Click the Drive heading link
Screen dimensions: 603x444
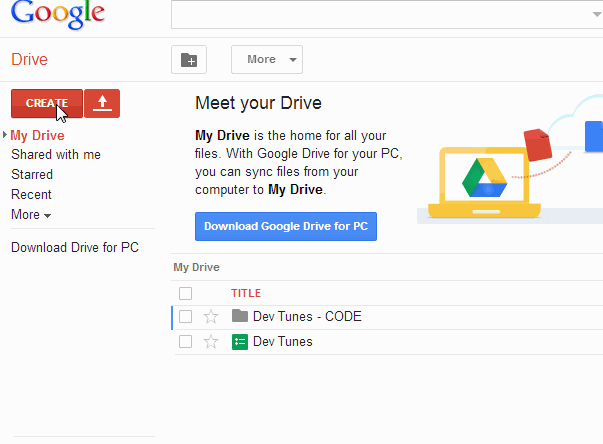tap(29, 60)
